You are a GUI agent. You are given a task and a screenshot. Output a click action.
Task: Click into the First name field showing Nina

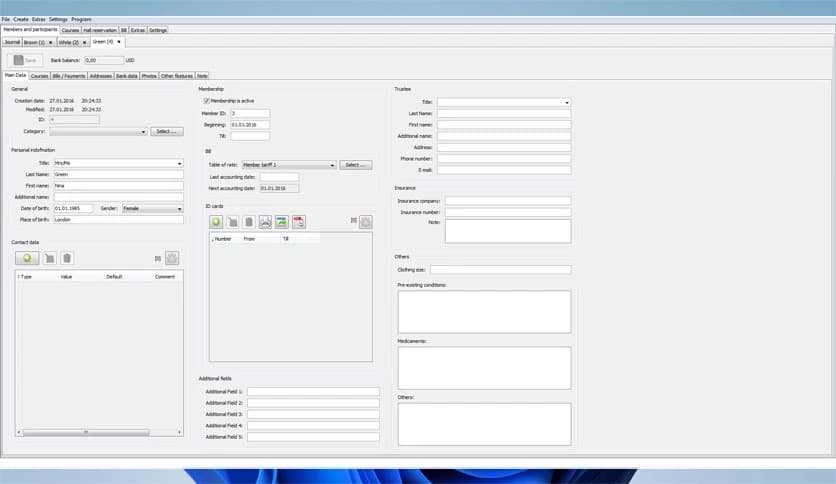tap(118, 185)
